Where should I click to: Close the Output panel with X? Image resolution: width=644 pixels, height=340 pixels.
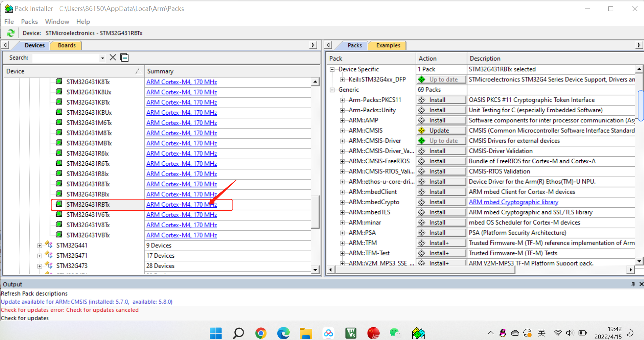641,284
